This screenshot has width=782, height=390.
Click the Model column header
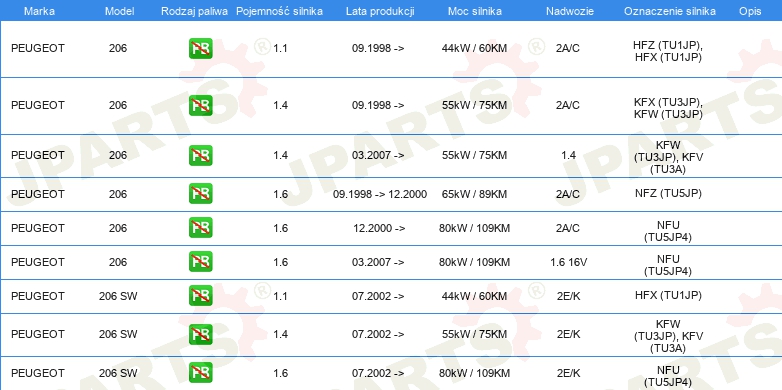coord(119,11)
